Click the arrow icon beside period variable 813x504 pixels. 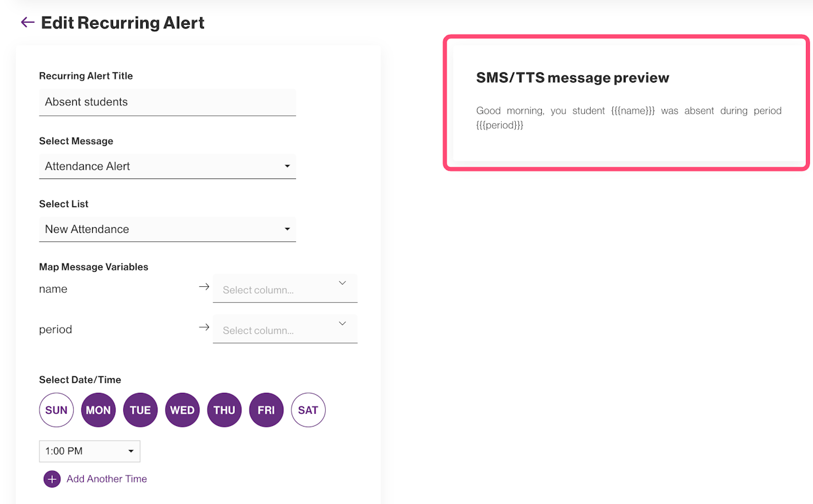pyautogui.click(x=204, y=328)
